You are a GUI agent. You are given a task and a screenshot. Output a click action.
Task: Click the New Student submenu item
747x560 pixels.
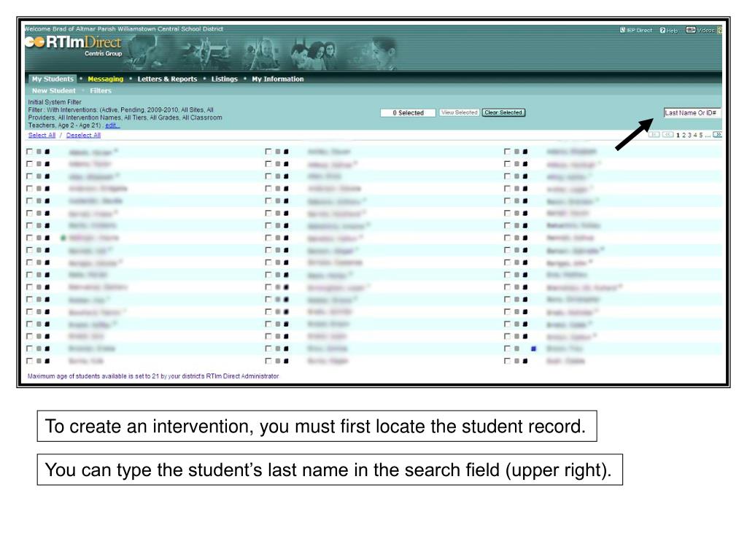(53, 90)
